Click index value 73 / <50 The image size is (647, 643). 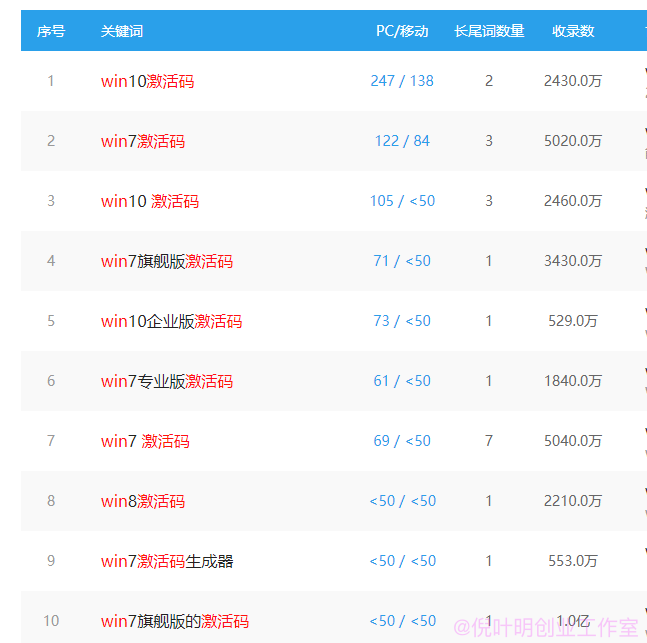pos(402,321)
